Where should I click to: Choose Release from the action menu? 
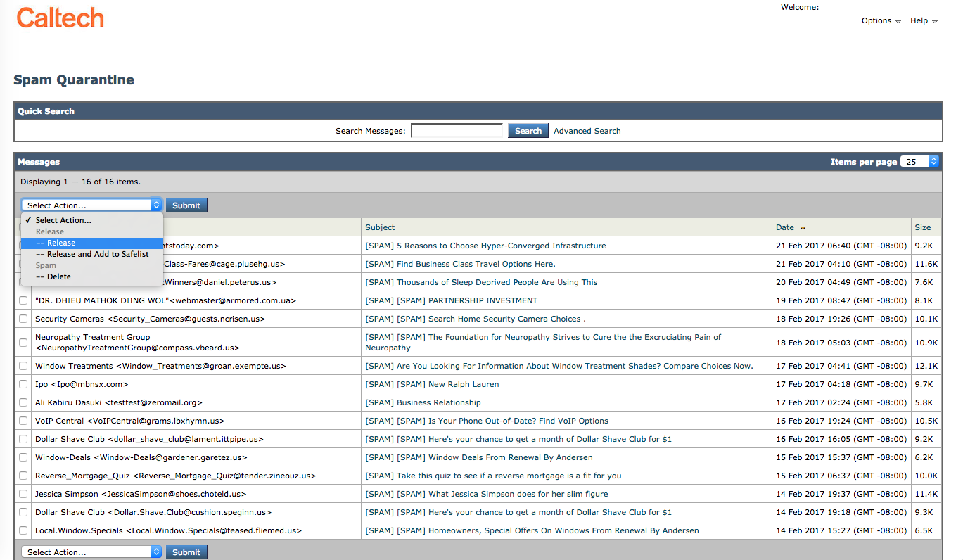(x=61, y=243)
